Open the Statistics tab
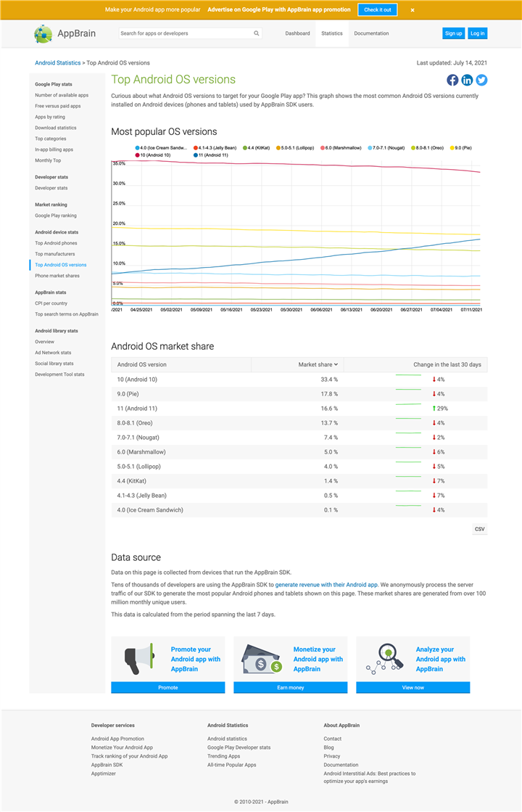Viewport: 522px width, 812px height. click(331, 33)
